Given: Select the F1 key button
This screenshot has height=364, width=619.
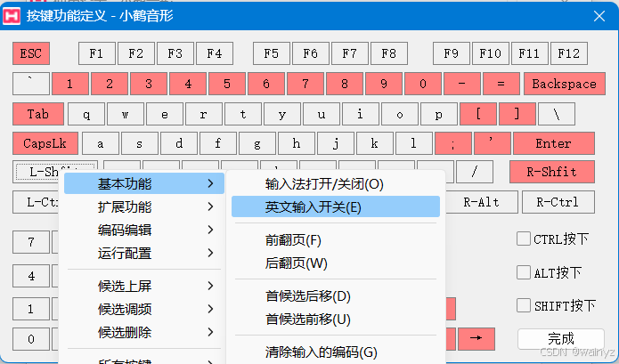Looking at the screenshot, I should (x=97, y=53).
